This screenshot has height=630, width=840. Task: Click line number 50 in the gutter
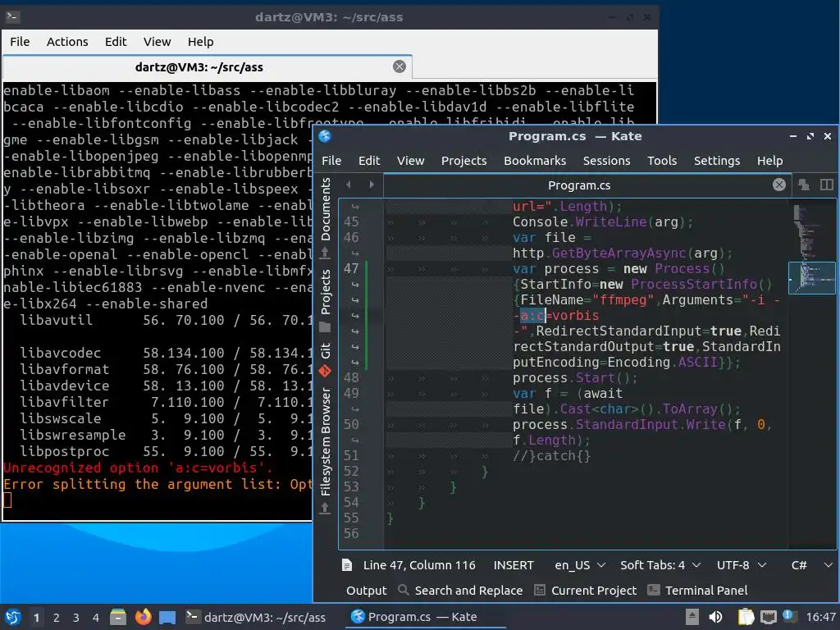[351, 424]
